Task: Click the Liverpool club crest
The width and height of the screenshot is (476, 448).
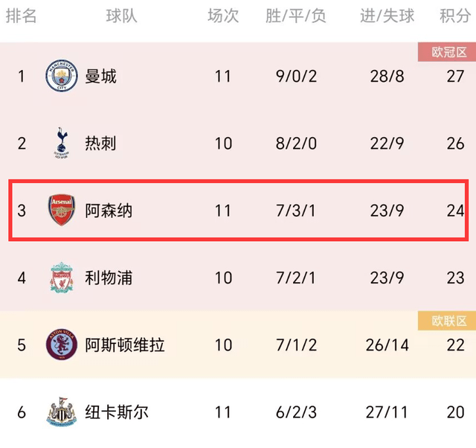Action: pos(62,278)
